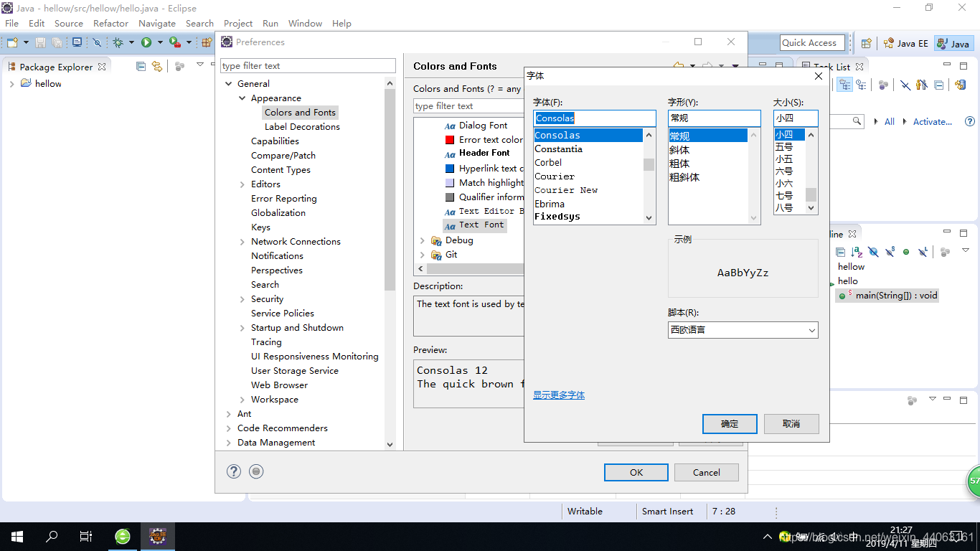Collapse the Appearance preferences node
The width and height of the screenshot is (980, 551).
click(242, 98)
